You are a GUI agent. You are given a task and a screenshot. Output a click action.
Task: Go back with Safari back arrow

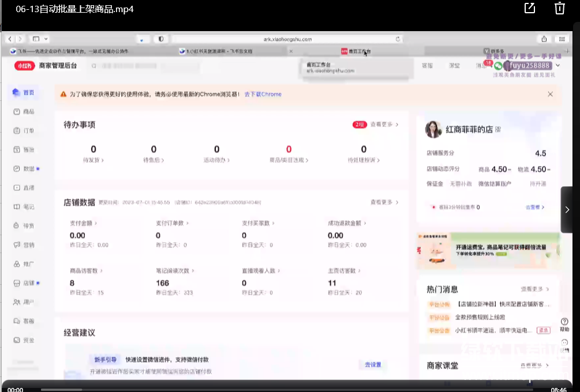[x=10, y=39]
